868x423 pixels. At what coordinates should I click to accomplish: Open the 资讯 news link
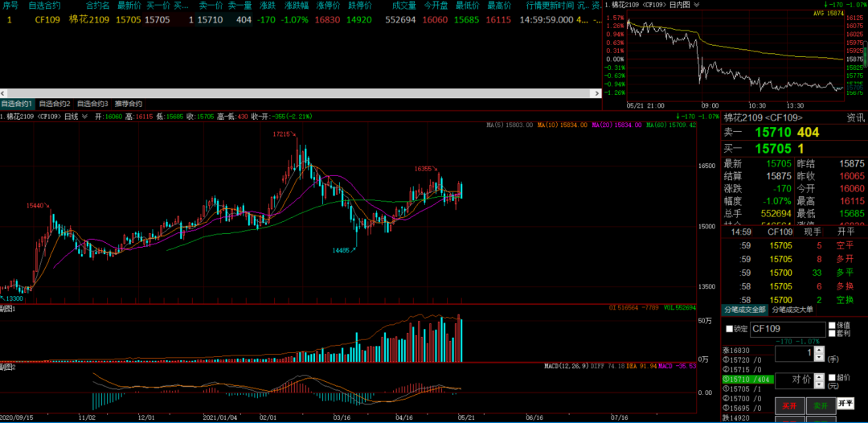[x=854, y=117]
